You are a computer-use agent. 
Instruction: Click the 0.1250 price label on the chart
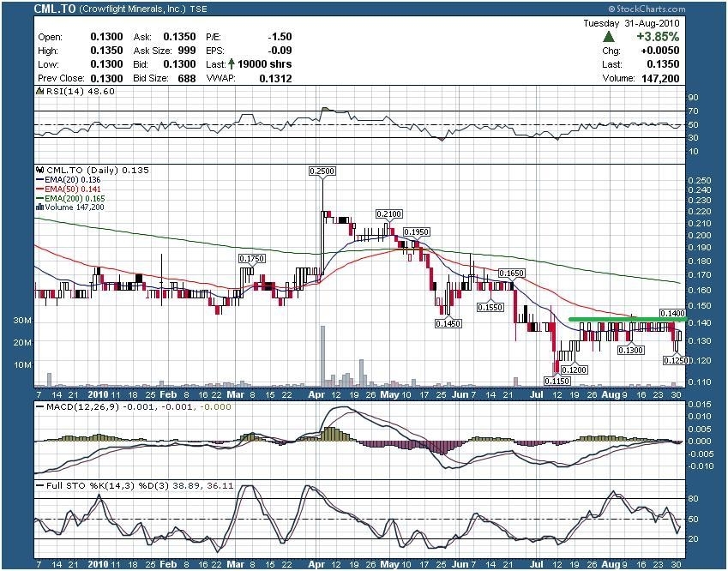coord(675,360)
